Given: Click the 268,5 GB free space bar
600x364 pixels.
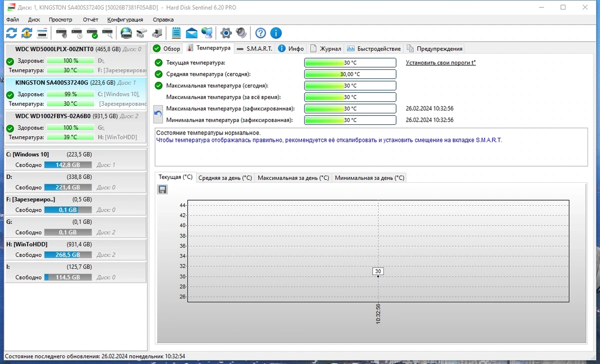Looking at the screenshot, I should [68, 255].
